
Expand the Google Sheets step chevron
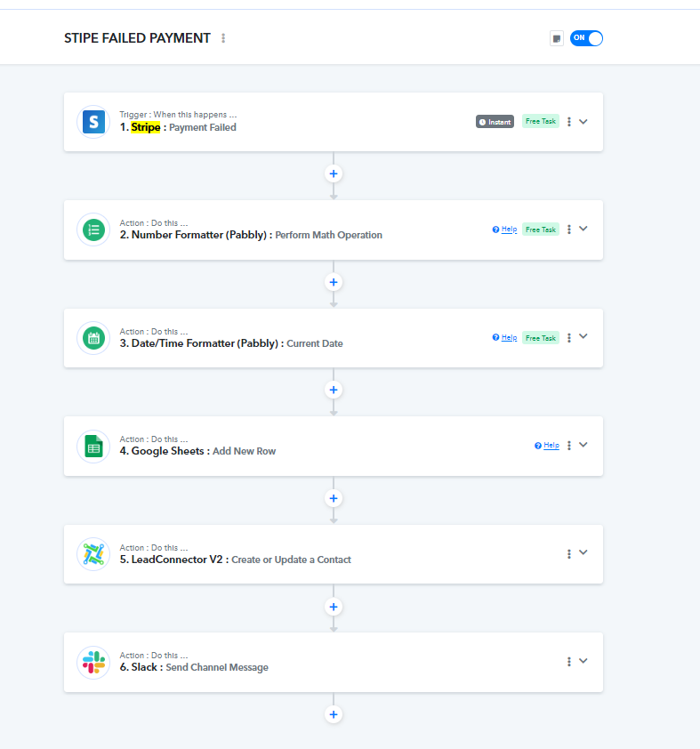pos(583,445)
